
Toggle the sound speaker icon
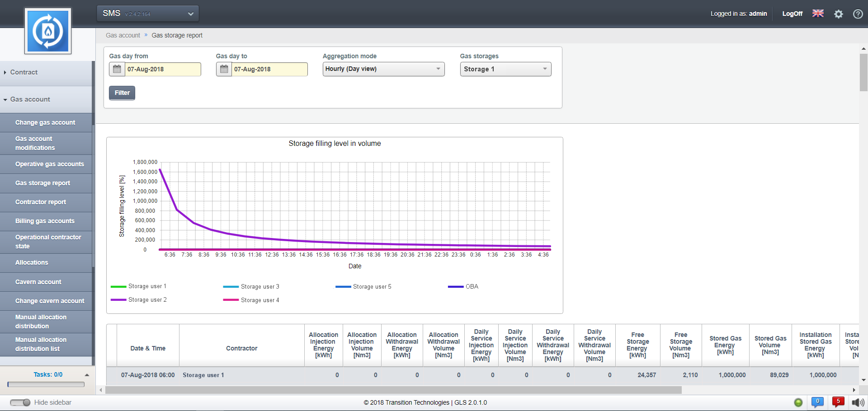858,402
